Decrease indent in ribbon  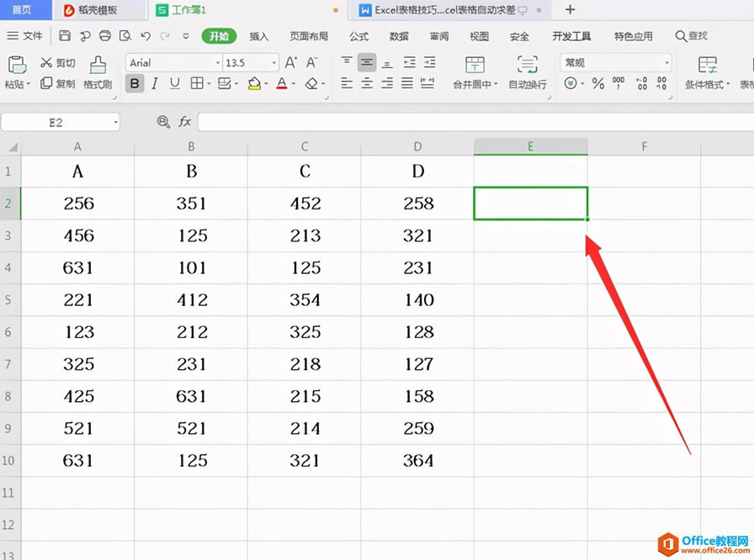[x=409, y=62]
